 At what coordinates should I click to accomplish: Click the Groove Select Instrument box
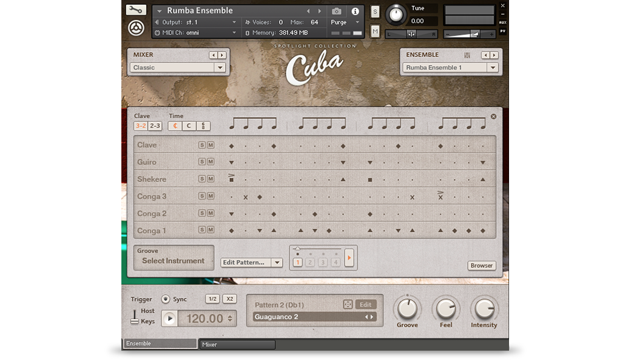[174, 257]
